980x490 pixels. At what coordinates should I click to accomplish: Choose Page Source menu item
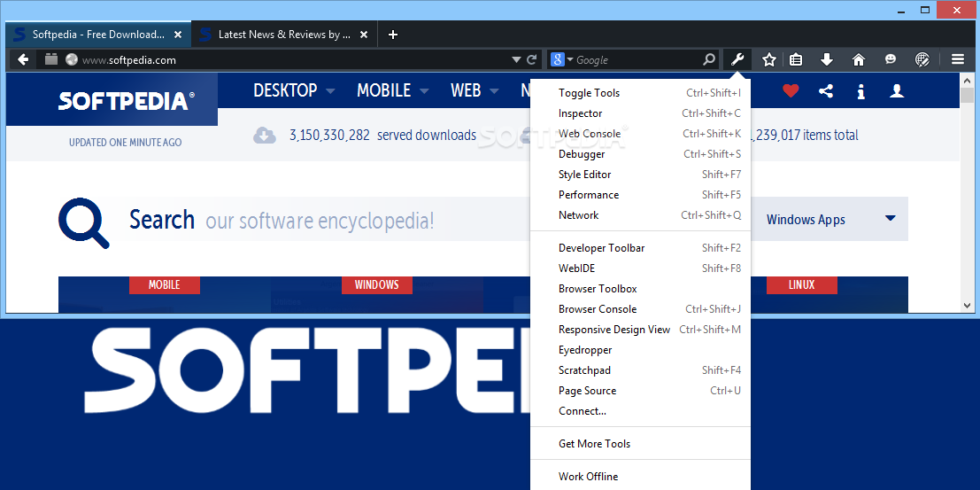point(640,390)
